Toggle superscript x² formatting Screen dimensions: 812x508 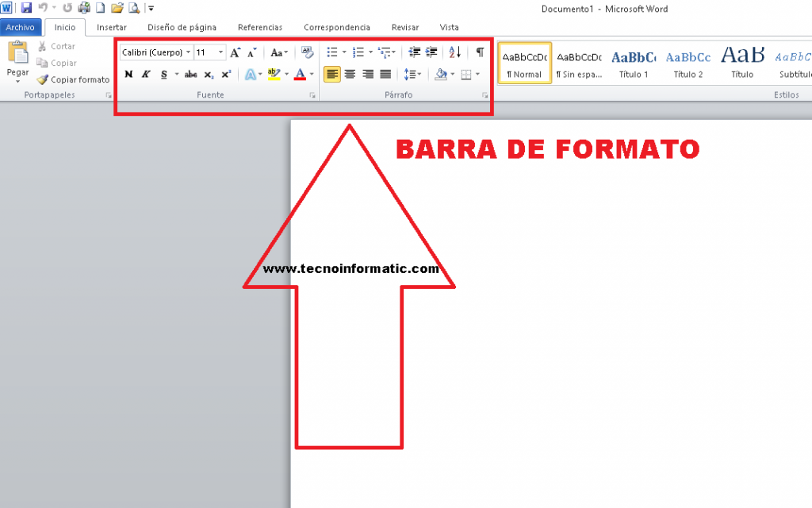[x=226, y=74]
